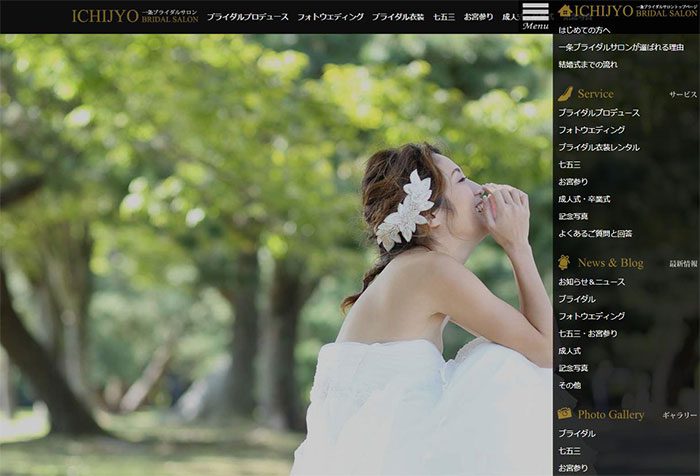Viewport: 700px width, 476px height.
Task: Select お宮参り in top navigation bar
Action: [478, 17]
